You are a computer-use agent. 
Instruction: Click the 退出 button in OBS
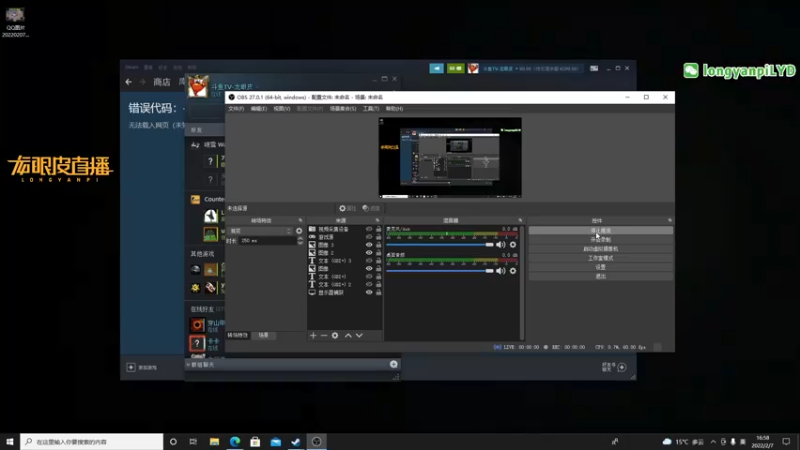(x=601, y=277)
